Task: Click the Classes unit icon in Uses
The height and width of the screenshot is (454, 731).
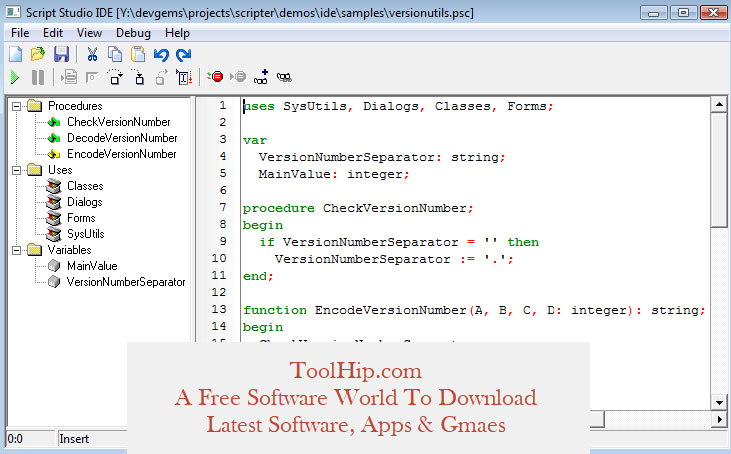Action: 54,186
